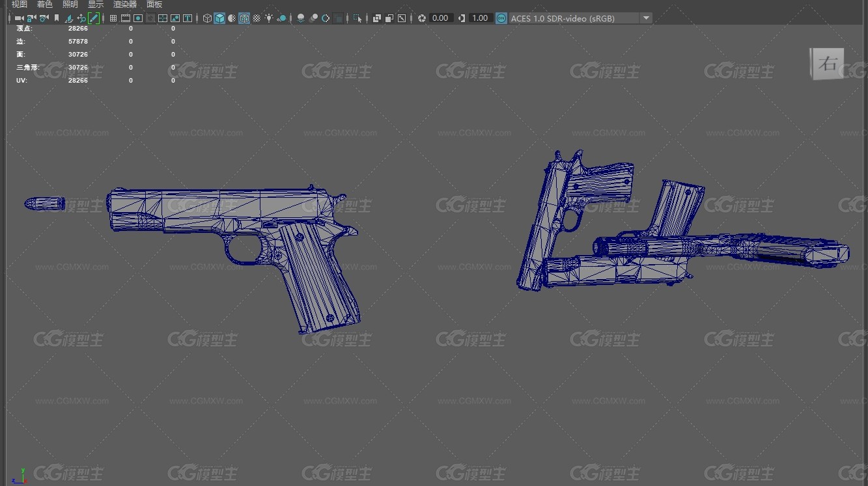Click the Select Camera icon
The image size is (868, 486).
tap(19, 18)
